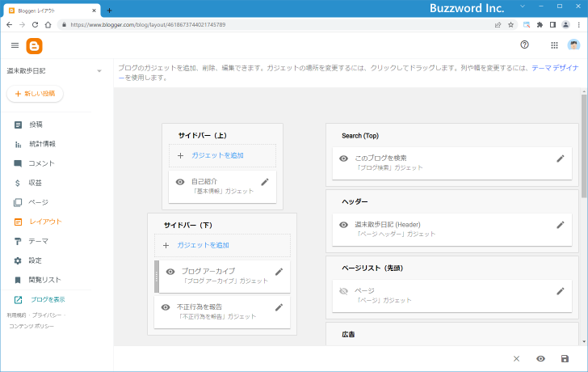Screen dimensions: 588x372
Task: Open テーマ in the sidebar
Action: (x=31, y=241)
